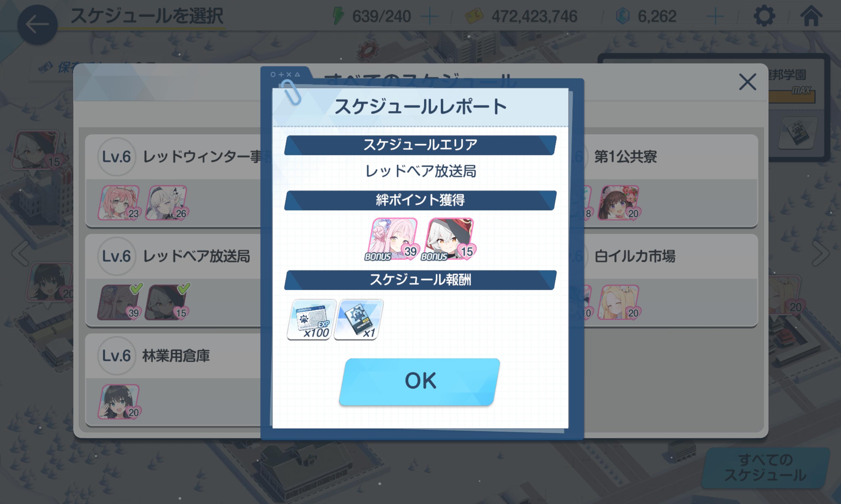Close the all schedules panel with X
Viewport: 841px width, 504px height.
747,82
